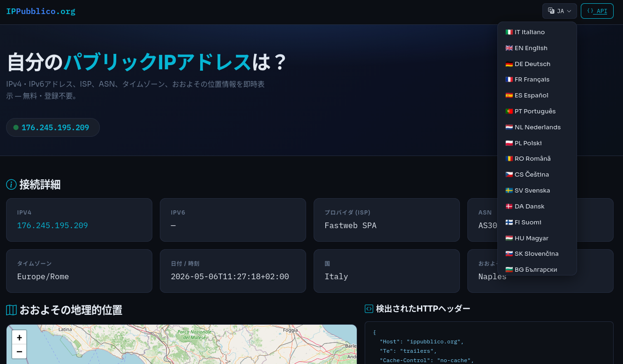The height and width of the screenshot is (364, 623).
Task: Click the 日付 / 時刻 card label
Action: (185, 264)
